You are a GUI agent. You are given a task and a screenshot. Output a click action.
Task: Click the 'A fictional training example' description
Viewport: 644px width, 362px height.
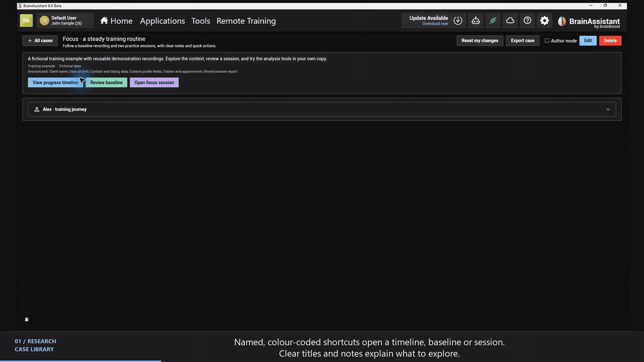click(x=178, y=59)
